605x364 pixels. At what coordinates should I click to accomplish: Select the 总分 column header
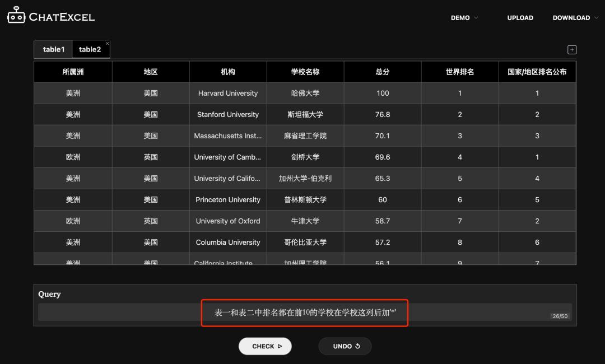tap(383, 72)
